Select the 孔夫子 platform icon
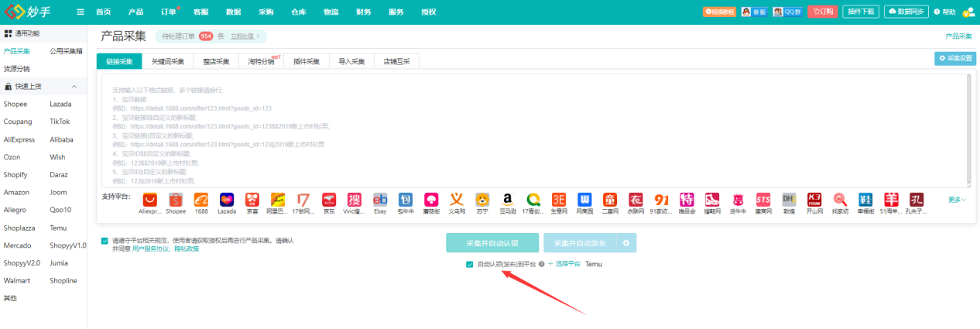Screen dimensions: 980x329 (917, 200)
